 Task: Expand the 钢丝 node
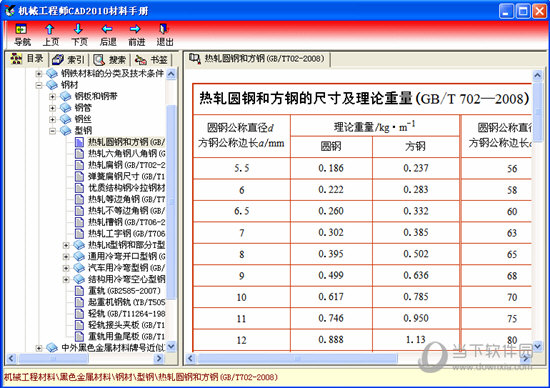52,119
